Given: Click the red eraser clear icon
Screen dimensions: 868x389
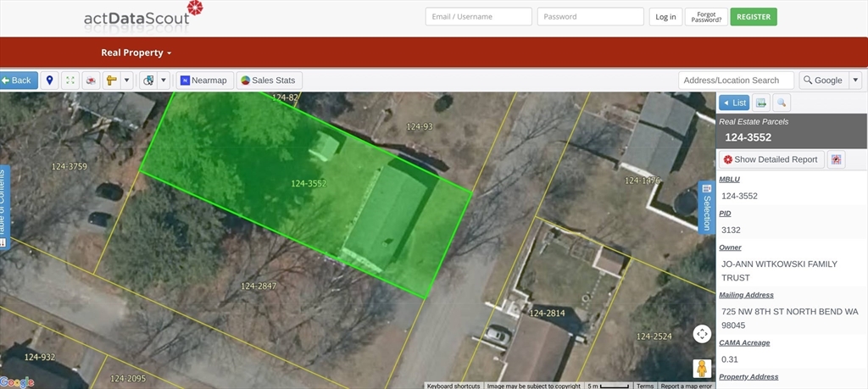Looking at the screenshot, I should (x=91, y=81).
